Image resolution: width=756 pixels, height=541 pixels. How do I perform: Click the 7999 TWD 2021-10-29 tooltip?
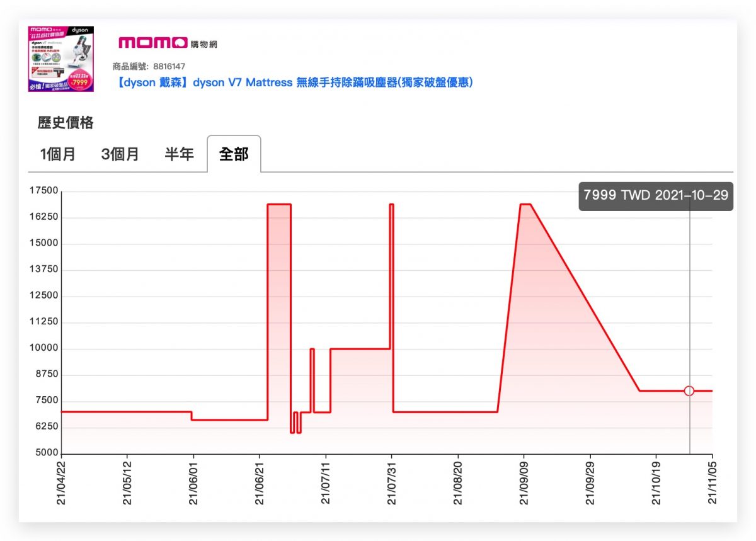(656, 195)
